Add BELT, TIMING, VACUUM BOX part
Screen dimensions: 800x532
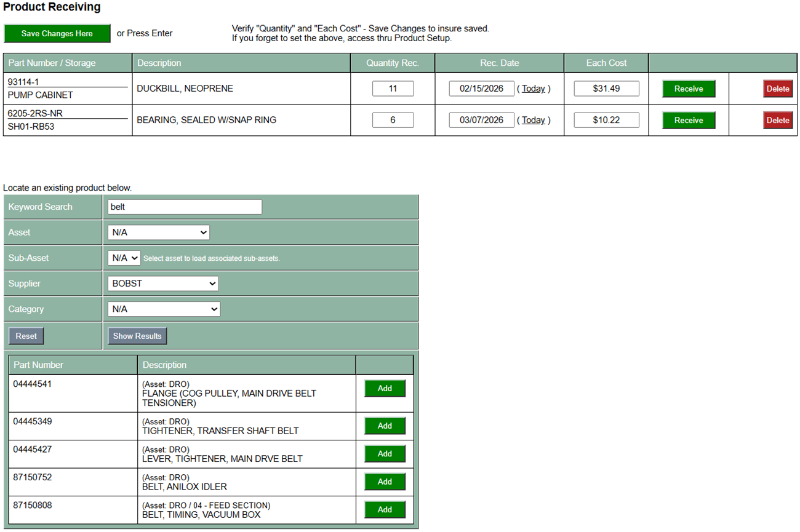tap(385, 510)
